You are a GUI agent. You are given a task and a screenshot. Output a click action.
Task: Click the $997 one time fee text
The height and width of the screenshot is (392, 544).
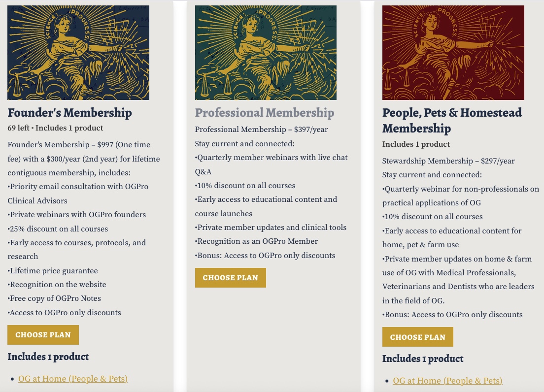79,145
